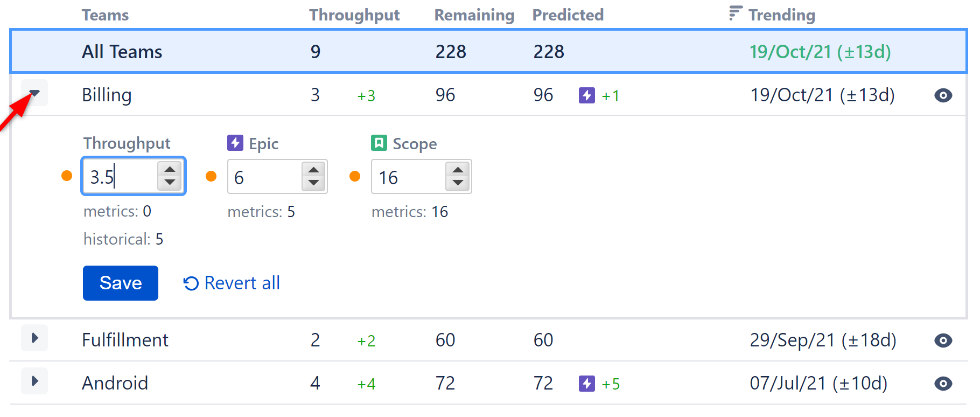The image size is (980, 417).
Task: Hide the Fulfillment team using its eye icon
Action: 943,340
